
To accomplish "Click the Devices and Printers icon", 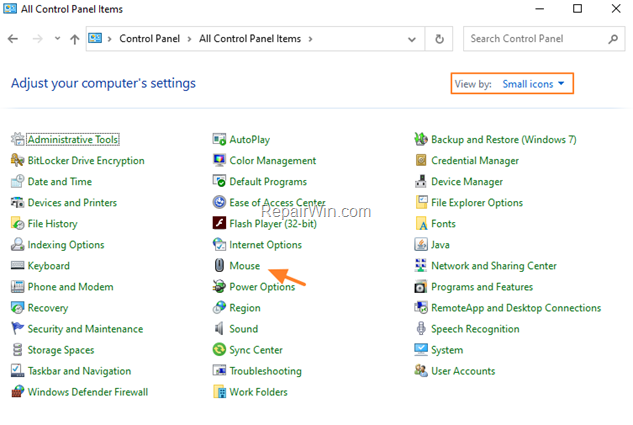I will (17, 202).
